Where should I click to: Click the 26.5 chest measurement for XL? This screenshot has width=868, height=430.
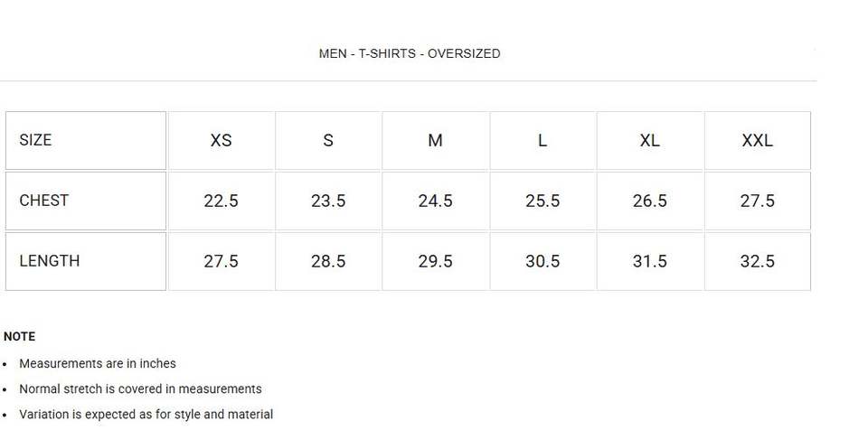(x=649, y=201)
